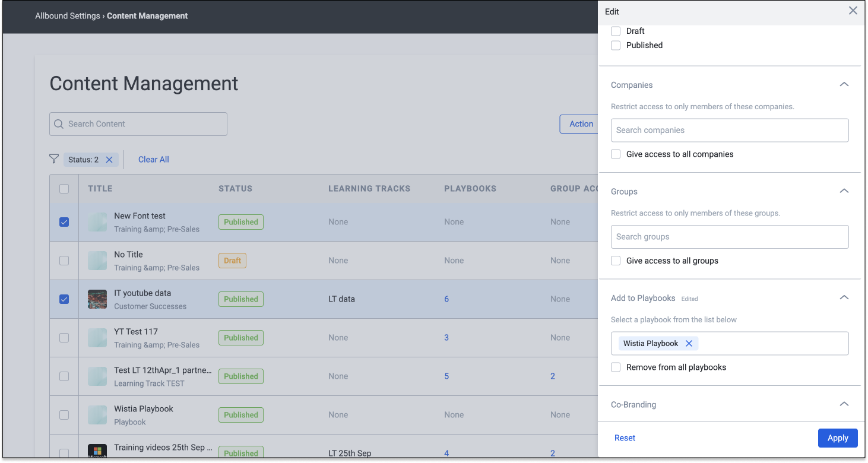Open playbooks count 5 for Test LT 12thApr_1
This screenshot has height=463, width=868.
(x=446, y=376)
